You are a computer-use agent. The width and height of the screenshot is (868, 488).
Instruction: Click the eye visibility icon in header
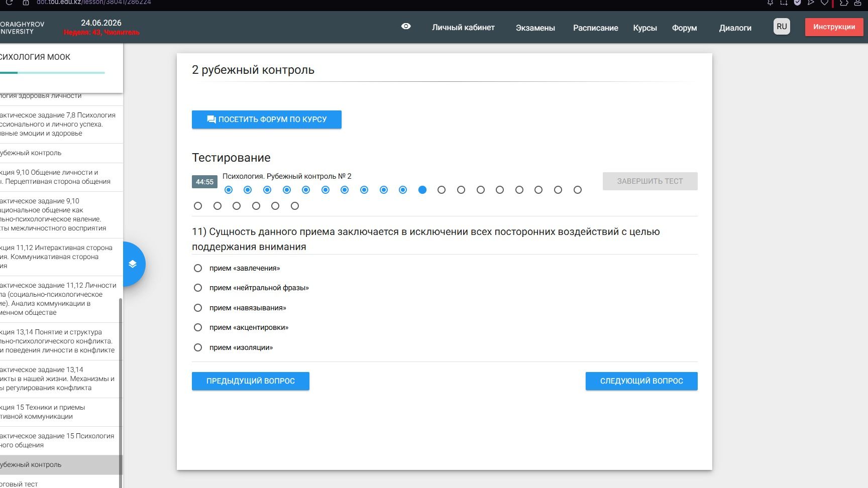click(406, 27)
